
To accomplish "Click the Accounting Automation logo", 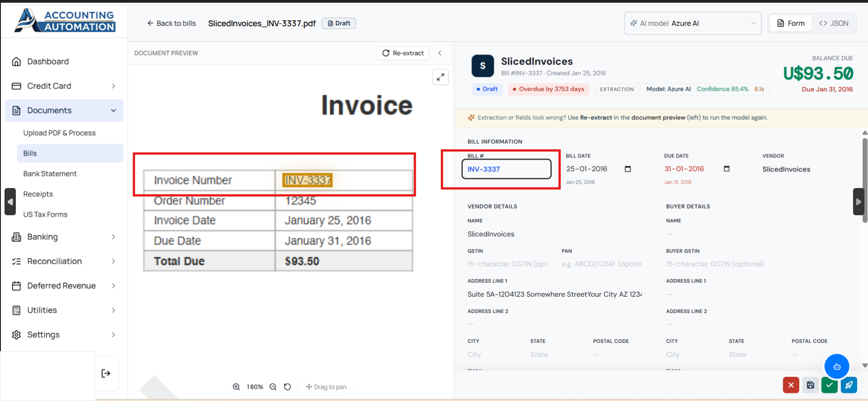I will (65, 20).
